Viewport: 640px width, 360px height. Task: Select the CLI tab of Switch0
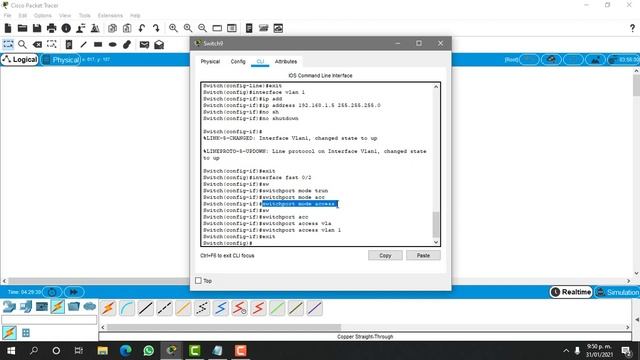(x=260, y=62)
